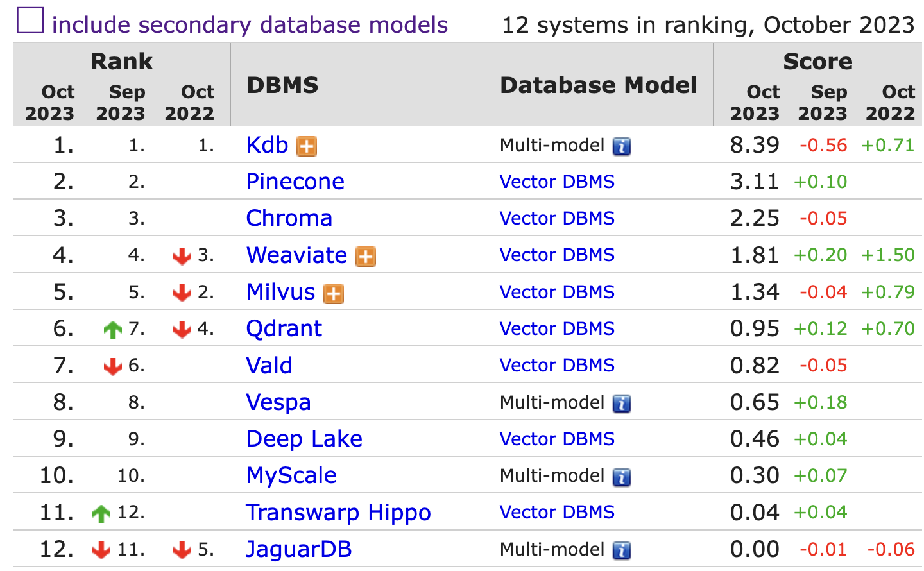Image resolution: width=924 pixels, height=571 pixels.
Task: Click the DBMS column header
Action: pos(281,84)
